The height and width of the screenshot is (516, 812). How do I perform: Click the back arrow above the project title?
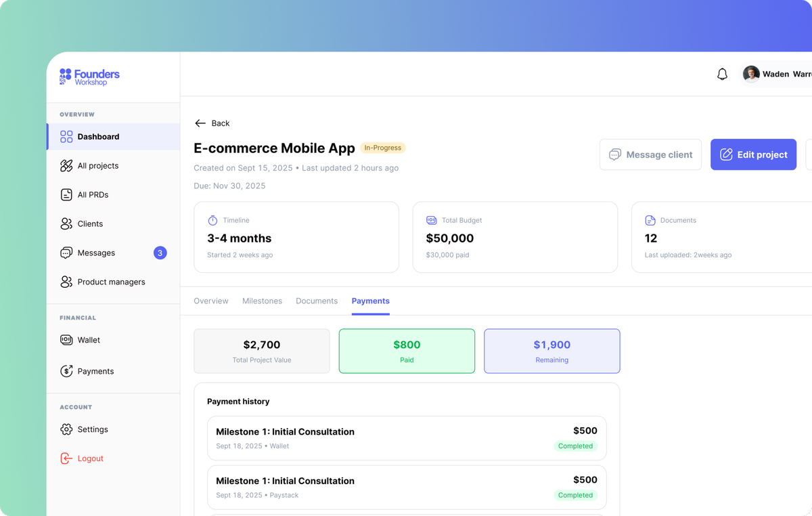click(199, 123)
